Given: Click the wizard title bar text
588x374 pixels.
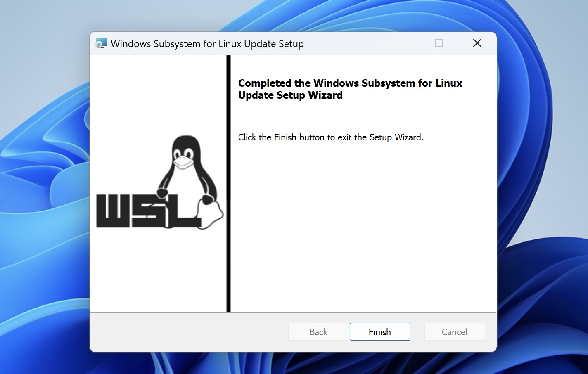Looking at the screenshot, I should click(207, 43).
